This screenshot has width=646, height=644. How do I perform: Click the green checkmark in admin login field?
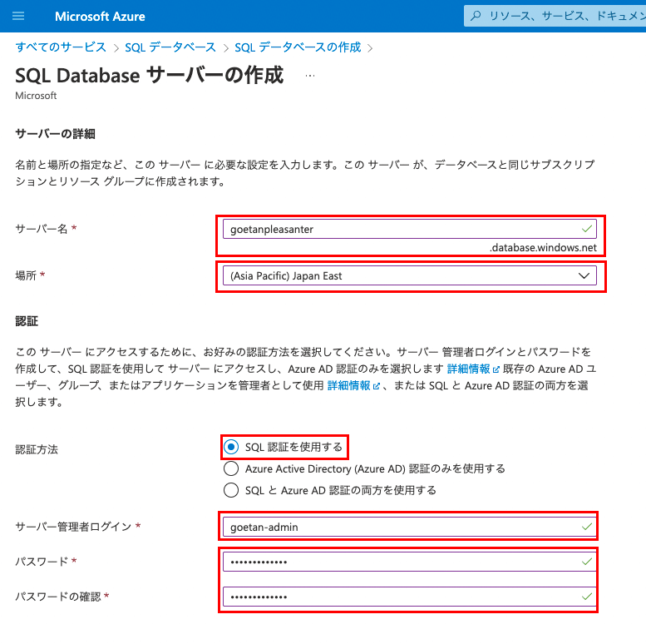tap(587, 527)
